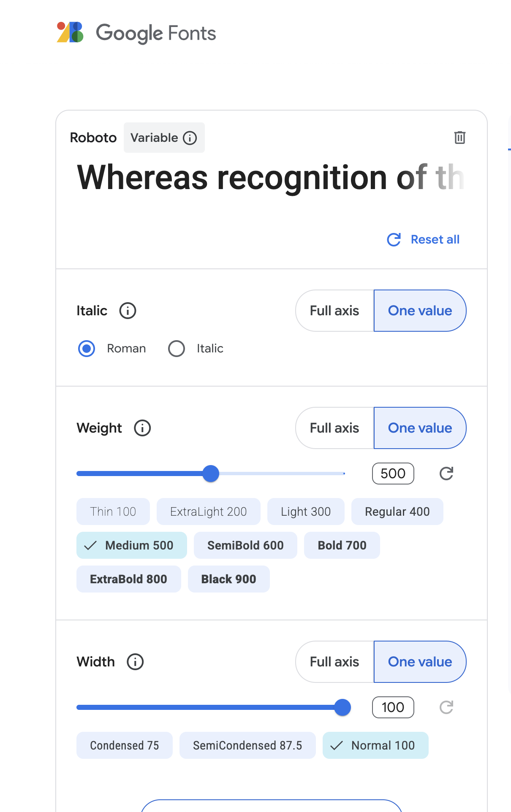Show the Weight axis info icon
Screen dimensions: 511x812
coord(142,428)
